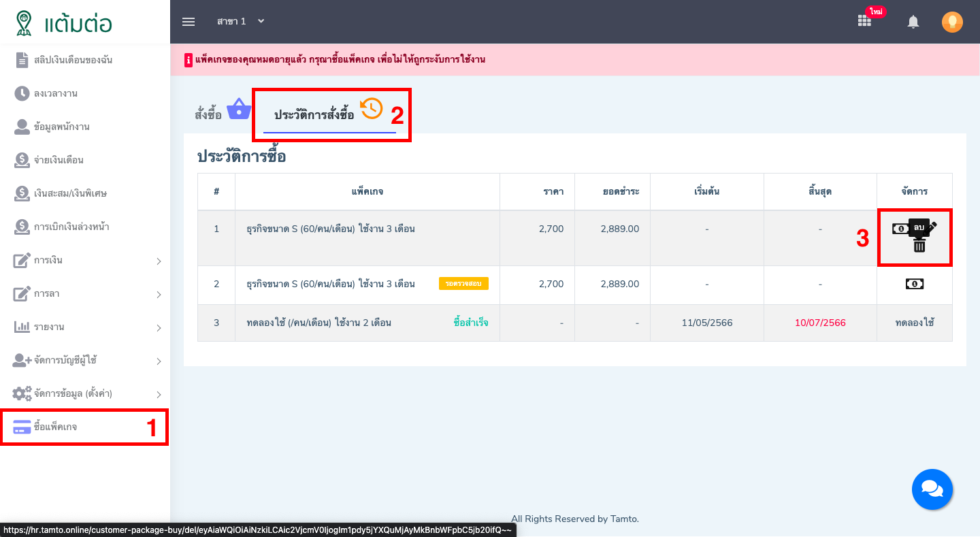980x537 pixels.
Task: Click the user profile avatar
Action: point(952,22)
